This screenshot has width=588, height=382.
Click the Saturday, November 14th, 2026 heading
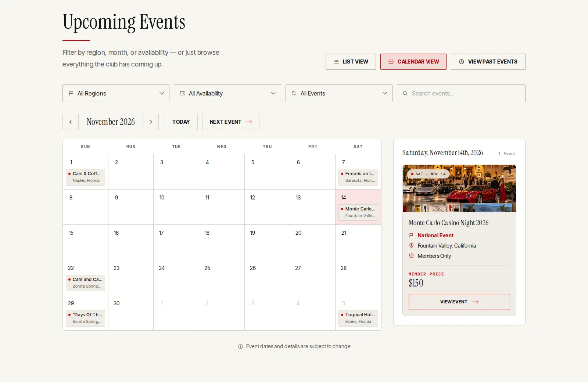tap(442, 153)
